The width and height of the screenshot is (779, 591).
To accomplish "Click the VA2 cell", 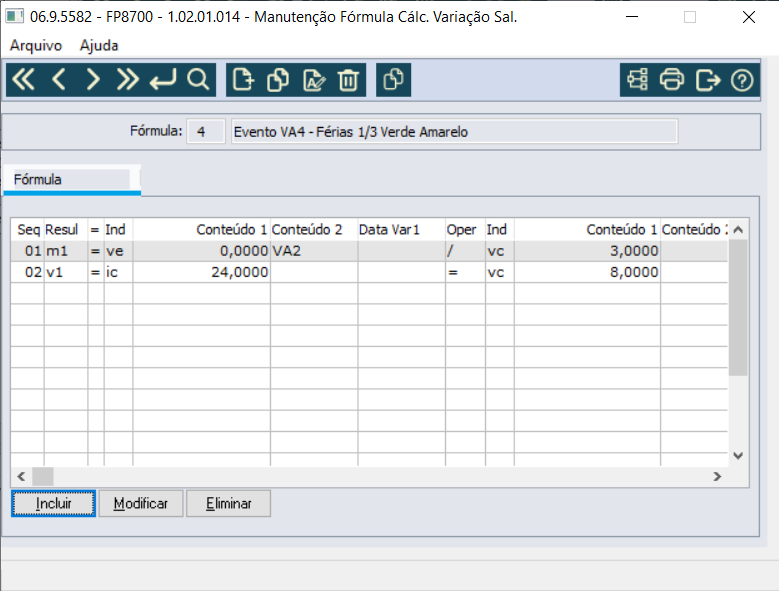I will 314,251.
